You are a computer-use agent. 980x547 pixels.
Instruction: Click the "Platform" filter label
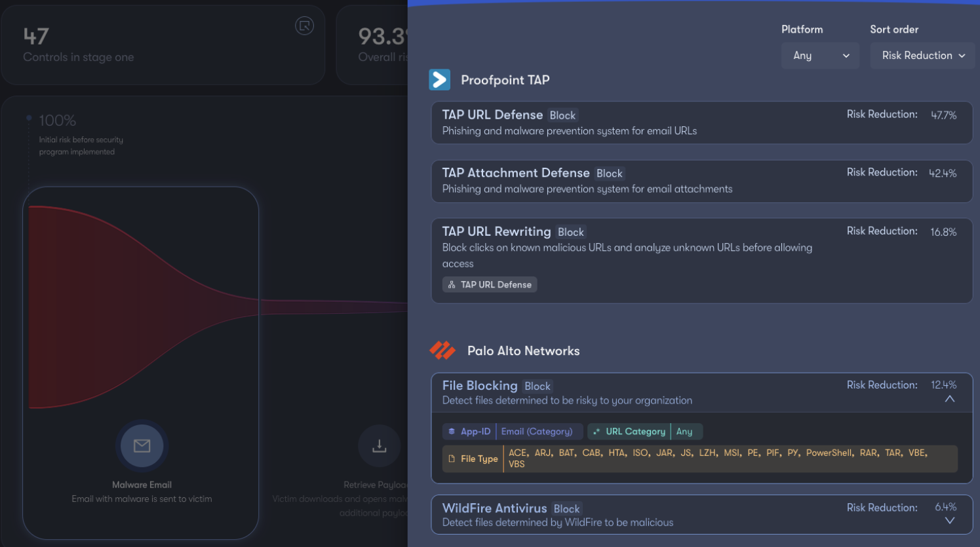pyautogui.click(x=802, y=29)
